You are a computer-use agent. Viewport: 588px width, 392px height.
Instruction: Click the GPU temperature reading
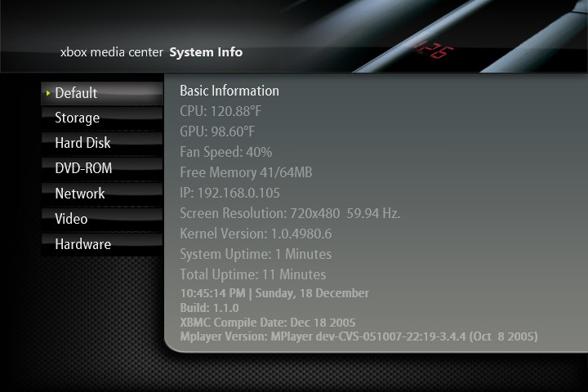(x=217, y=131)
